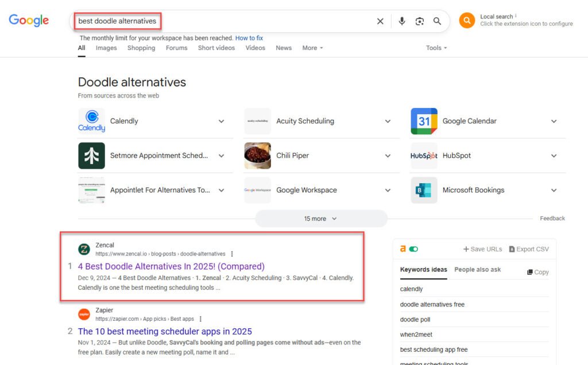Click the magnifying glass search icon
Viewport: 588px width, 365px height.
[437, 21]
